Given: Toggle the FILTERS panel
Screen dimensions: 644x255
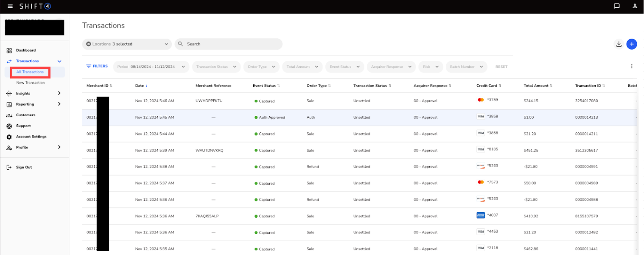Looking at the screenshot, I should pos(97,66).
